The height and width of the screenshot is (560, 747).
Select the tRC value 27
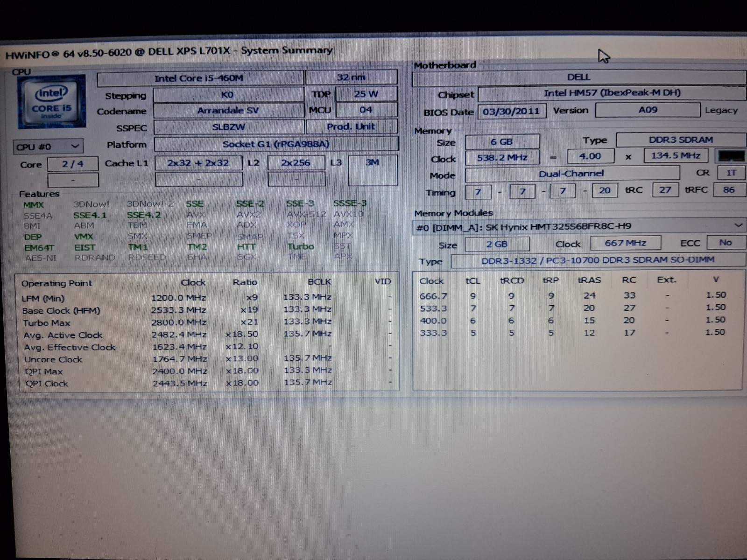665,190
